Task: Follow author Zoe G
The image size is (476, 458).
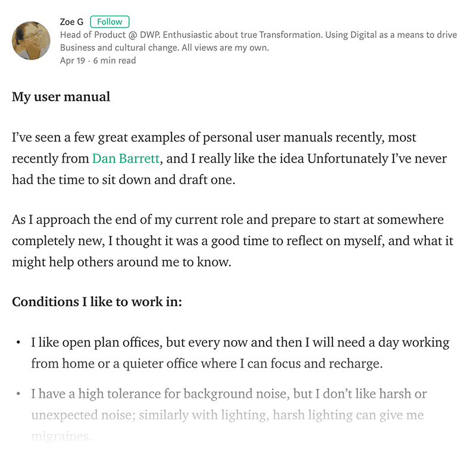Action: point(109,22)
